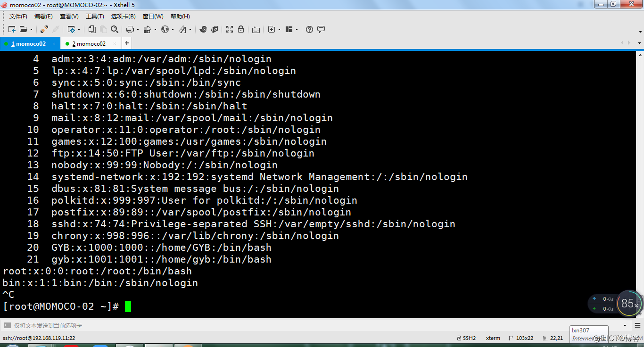Open the 工具(T) menu
The width and height of the screenshot is (644, 347).
(95, 17)
